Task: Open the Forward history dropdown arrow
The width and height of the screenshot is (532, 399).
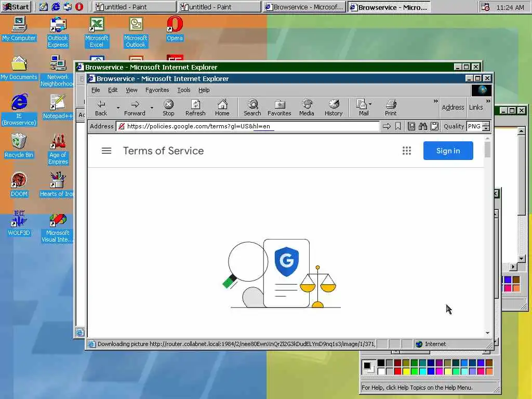Action: 152,108
